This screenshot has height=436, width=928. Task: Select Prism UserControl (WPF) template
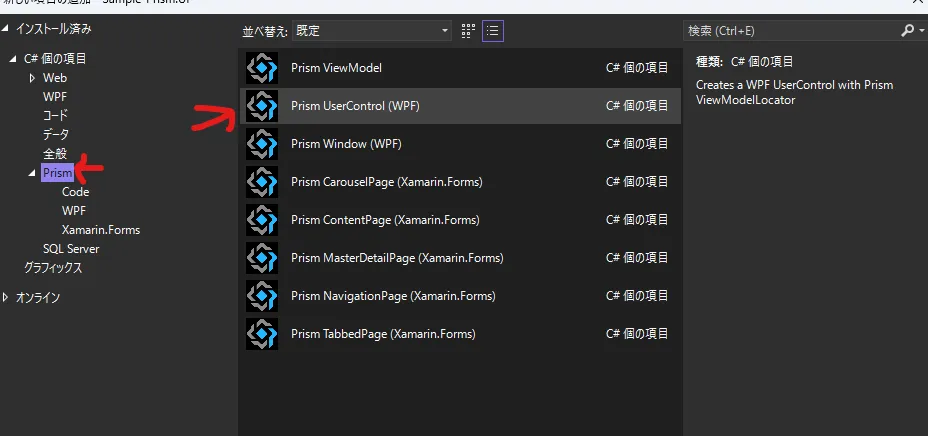point(459,106)
